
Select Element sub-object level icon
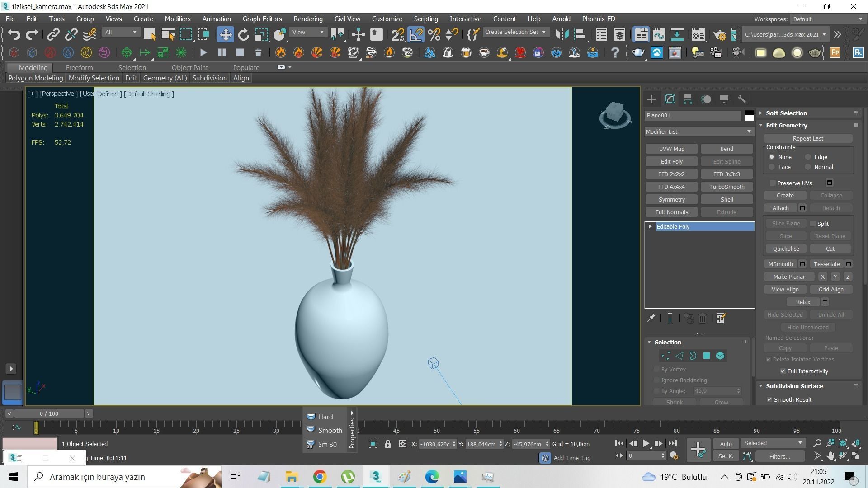click(x=720, y=356)
